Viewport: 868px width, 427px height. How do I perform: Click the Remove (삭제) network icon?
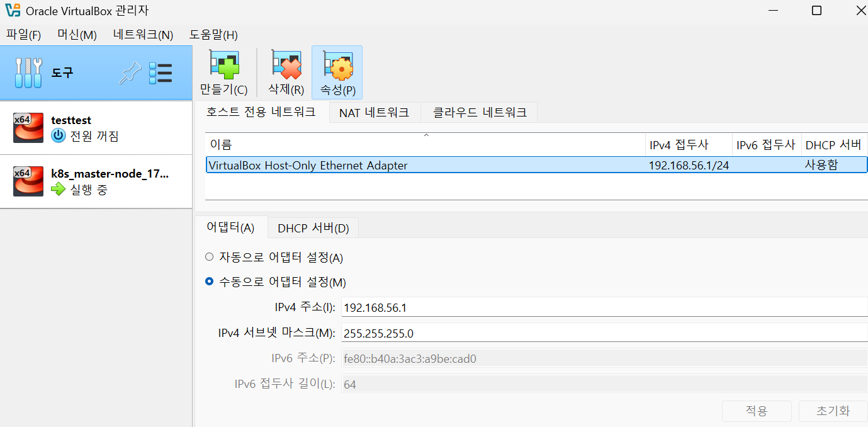[286, 65]
